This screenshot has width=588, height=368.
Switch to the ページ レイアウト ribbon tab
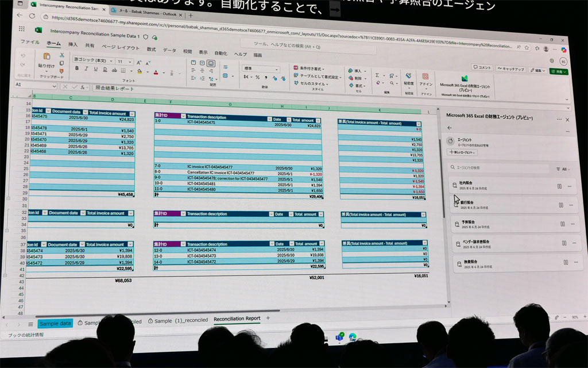120,47
